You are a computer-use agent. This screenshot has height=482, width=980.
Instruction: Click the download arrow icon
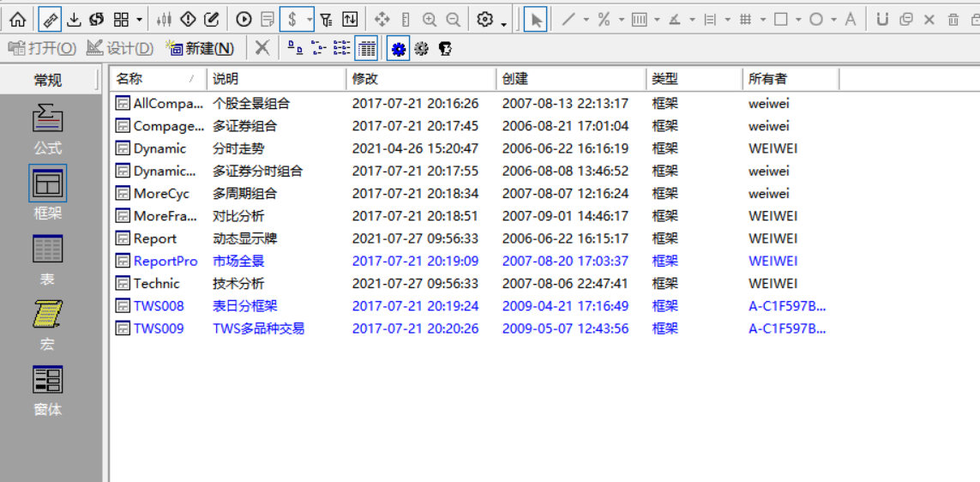(75, 20)
